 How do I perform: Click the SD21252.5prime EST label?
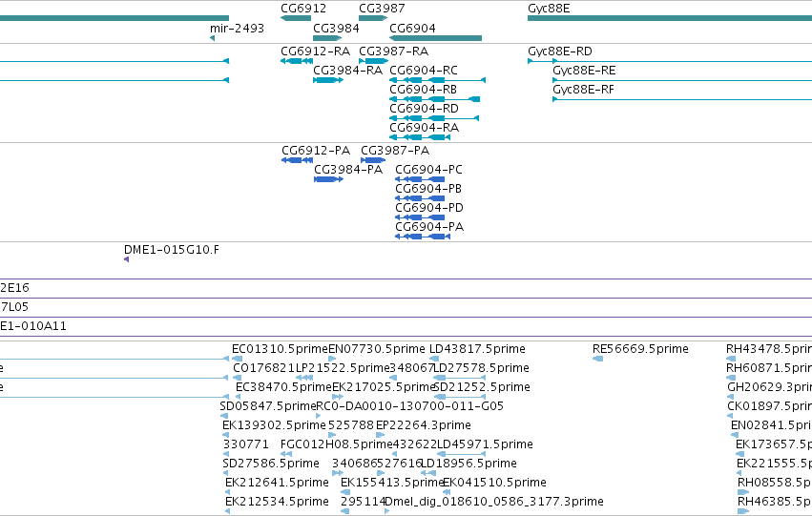tap(482, 387)
